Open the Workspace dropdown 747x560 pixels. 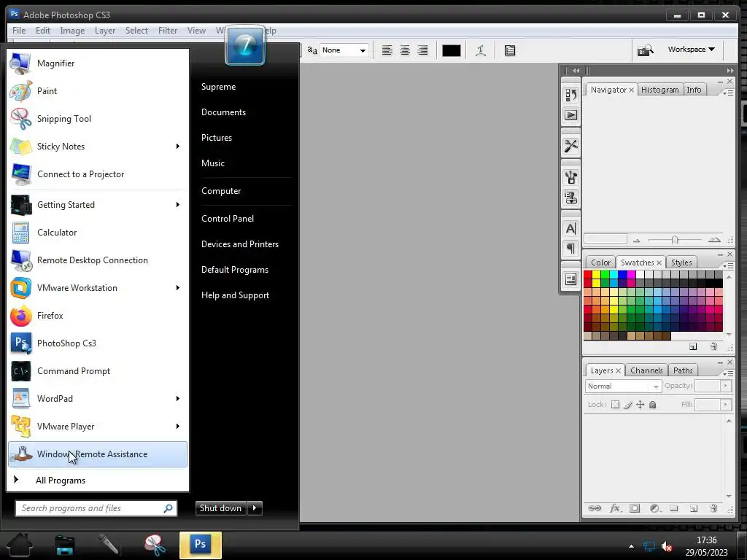click(x=692, y=49)
